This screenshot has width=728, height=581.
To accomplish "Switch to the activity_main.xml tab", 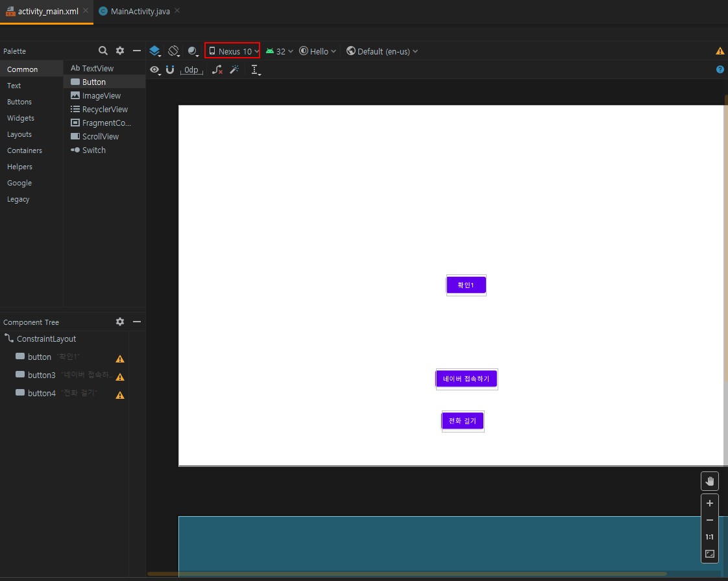I will tap(47, 11).
